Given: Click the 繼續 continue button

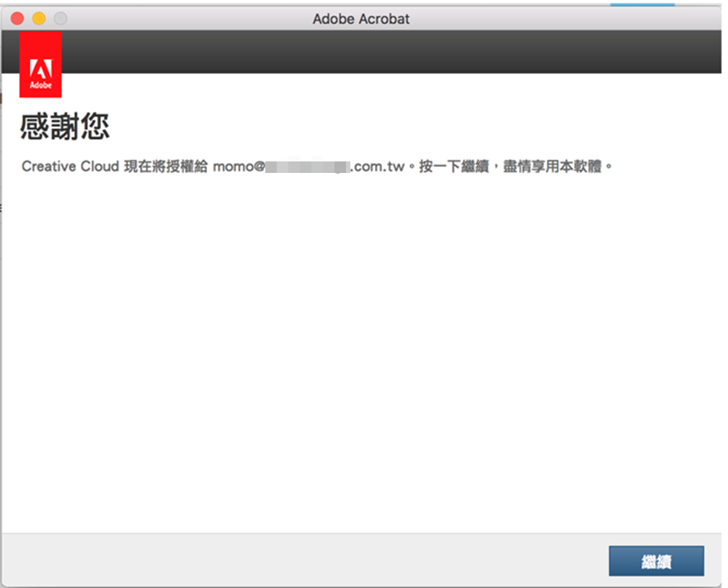Looking at the screenshot, I should tap(656, 561).
